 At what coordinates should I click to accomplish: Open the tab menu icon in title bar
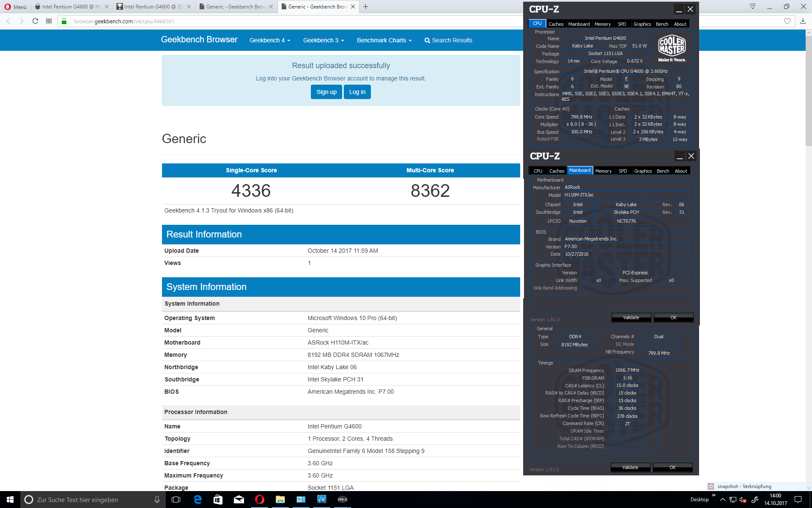click(753, 6)
